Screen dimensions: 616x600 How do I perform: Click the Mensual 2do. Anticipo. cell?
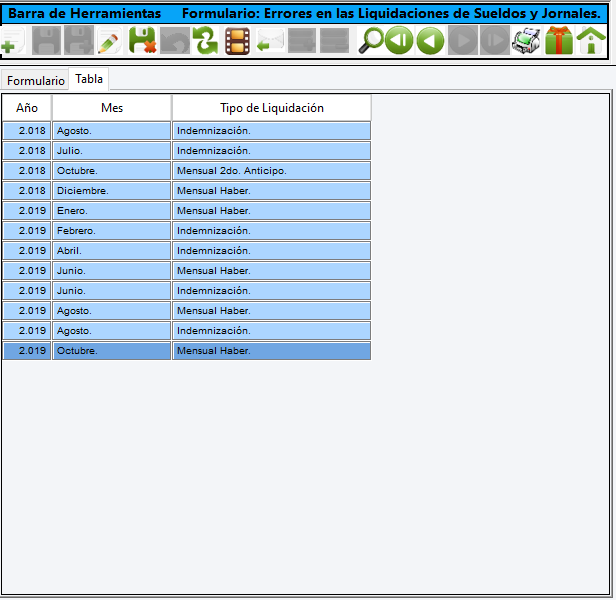(272, 171)
